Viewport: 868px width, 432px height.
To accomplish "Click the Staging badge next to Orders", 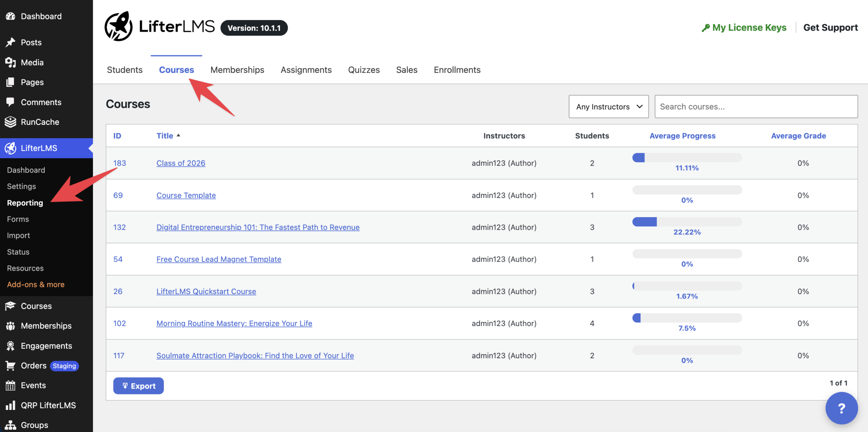I will click(x=64, y=366).
